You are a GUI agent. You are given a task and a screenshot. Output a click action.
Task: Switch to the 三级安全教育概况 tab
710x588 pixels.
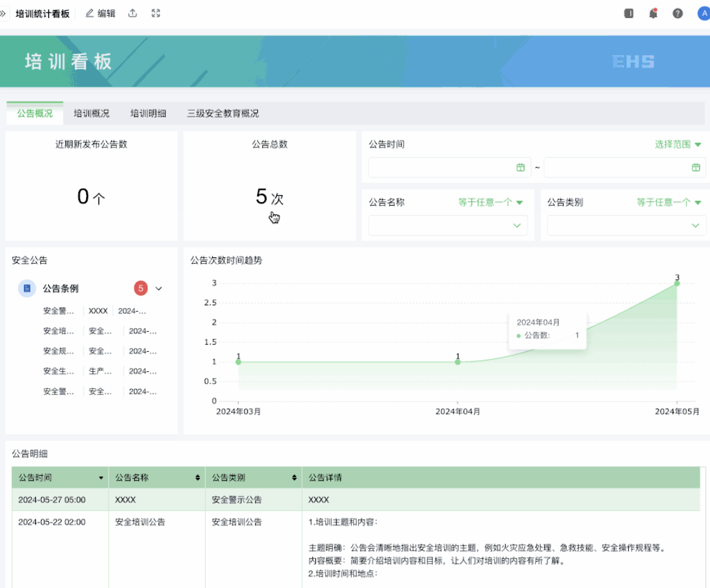[223, 113]
